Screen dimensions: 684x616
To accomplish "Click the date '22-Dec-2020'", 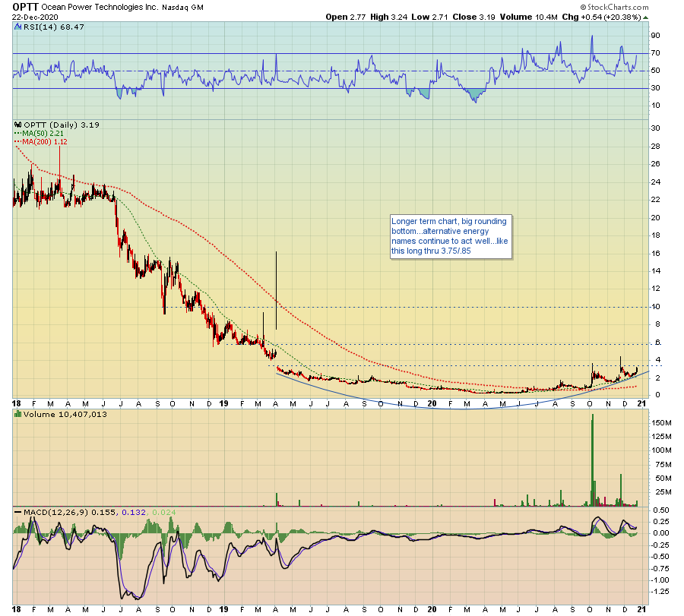I will point(35,17).
